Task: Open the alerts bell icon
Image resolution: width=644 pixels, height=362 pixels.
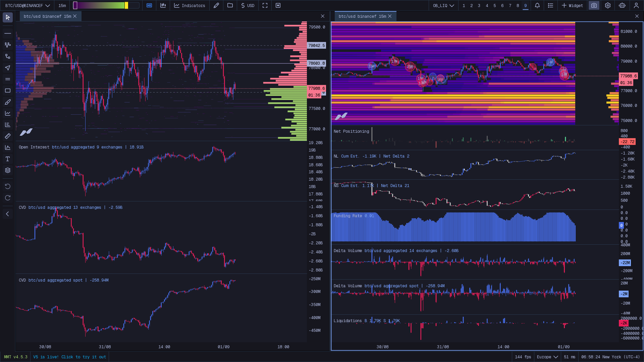Action: (x=537, y=5)
